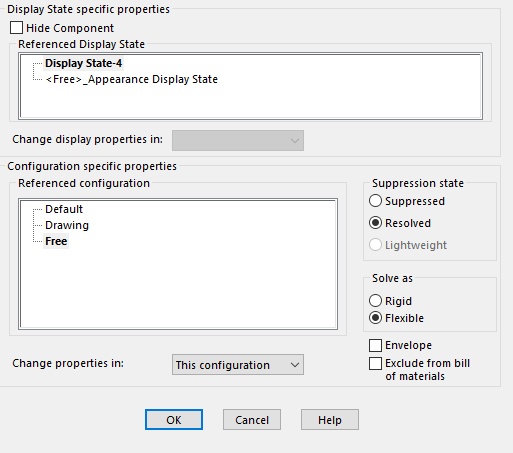Image resolution: width=513 pixels, height=453 pixels.
Task: Open Help for this dialog
Action: [330, 420]
